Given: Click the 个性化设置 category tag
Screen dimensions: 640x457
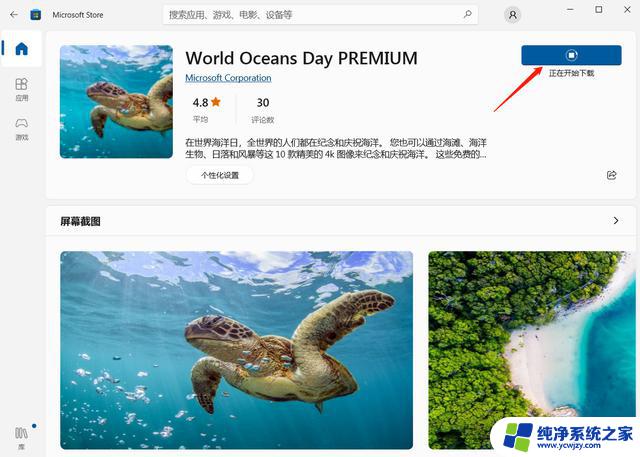Looking at the screenshot, I should [x=220, y=175].
